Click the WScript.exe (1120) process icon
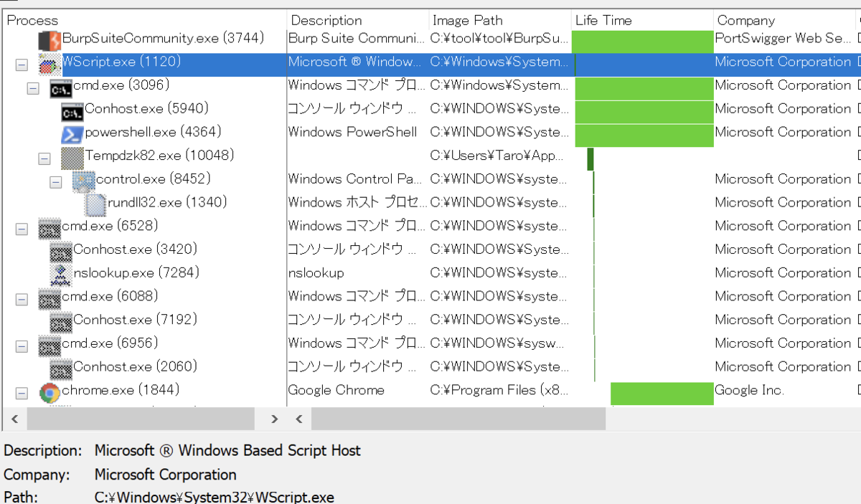Viewport: 861px width, 504px height. tap(49, 65)
